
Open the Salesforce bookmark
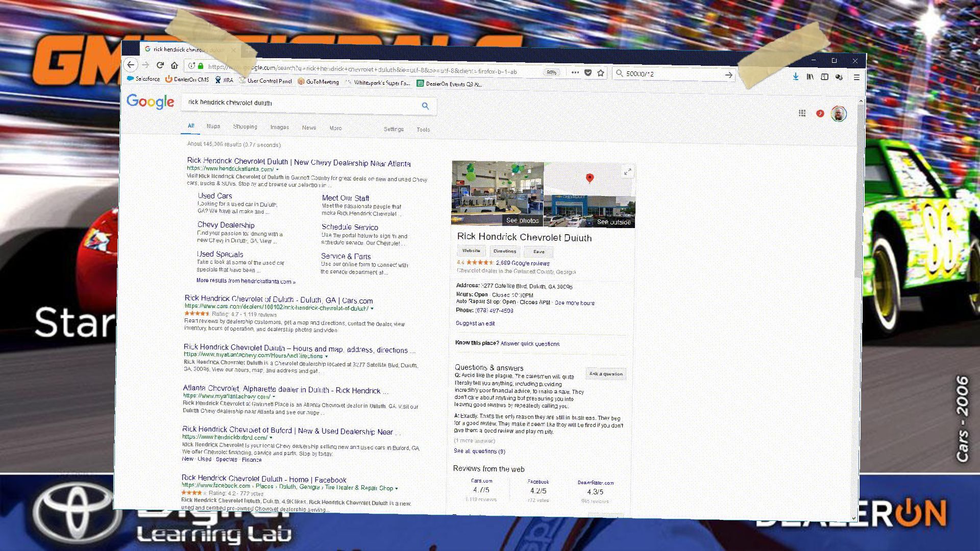(143, 79)
